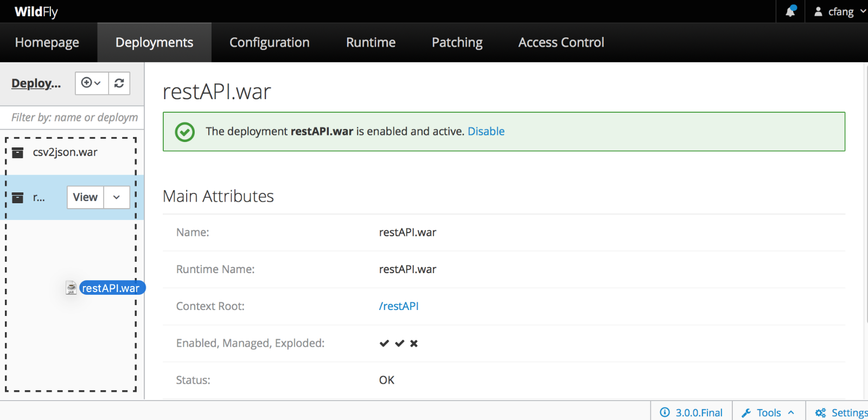Click the dragged restAPI.war file label

[112, 288]
